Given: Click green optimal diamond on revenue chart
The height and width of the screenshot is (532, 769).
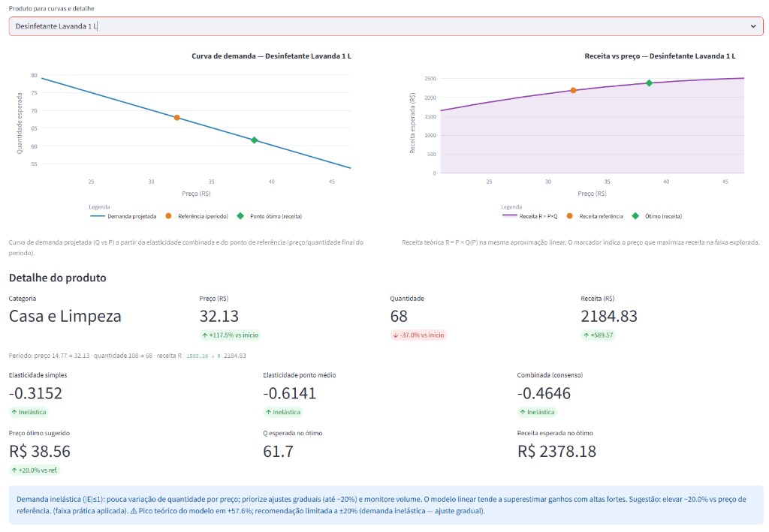Looking at the screenshot, I should click(649, 83).
